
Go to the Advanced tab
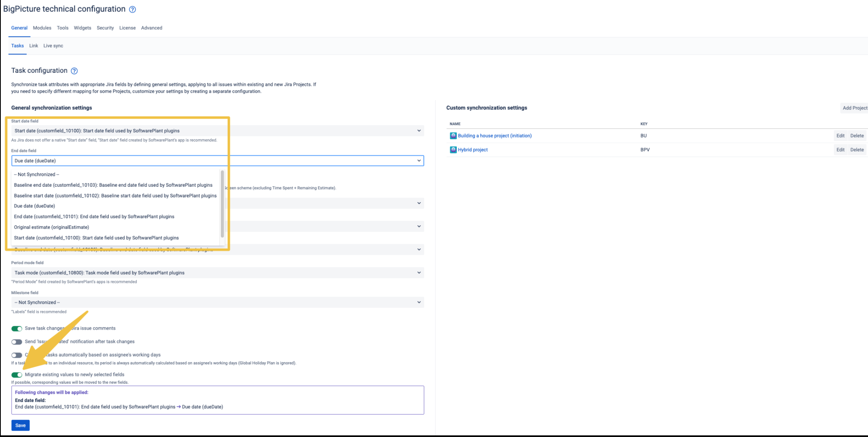pyautogui.click(x=152, y=28)
